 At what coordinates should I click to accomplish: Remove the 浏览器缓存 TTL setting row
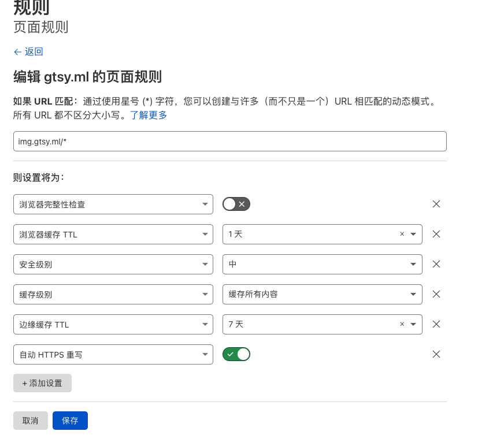click(x=436, y=234)
